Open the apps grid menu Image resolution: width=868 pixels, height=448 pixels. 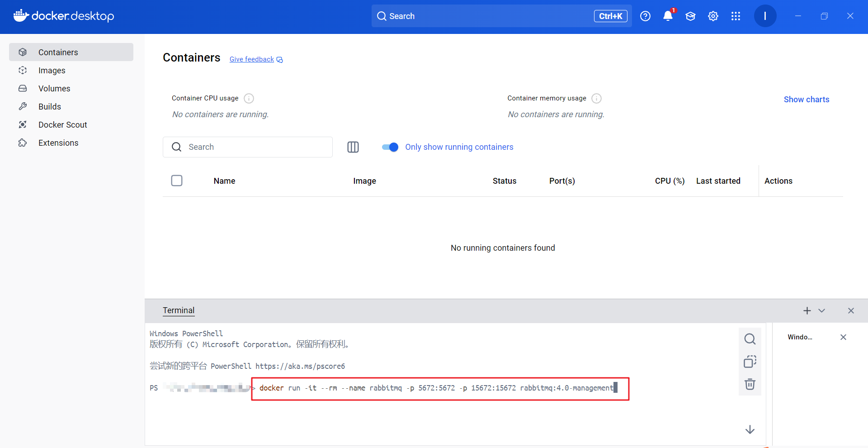point(736,16)
